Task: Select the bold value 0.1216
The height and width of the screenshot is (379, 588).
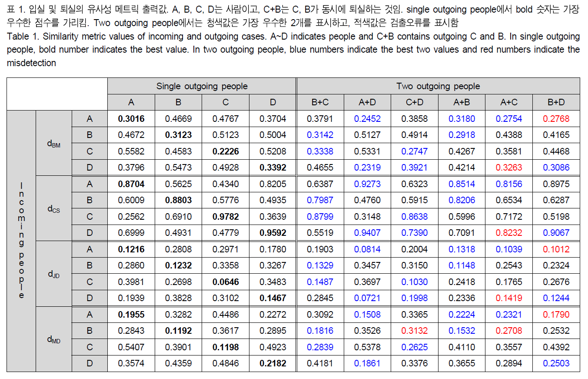Action: click(131, 249)
